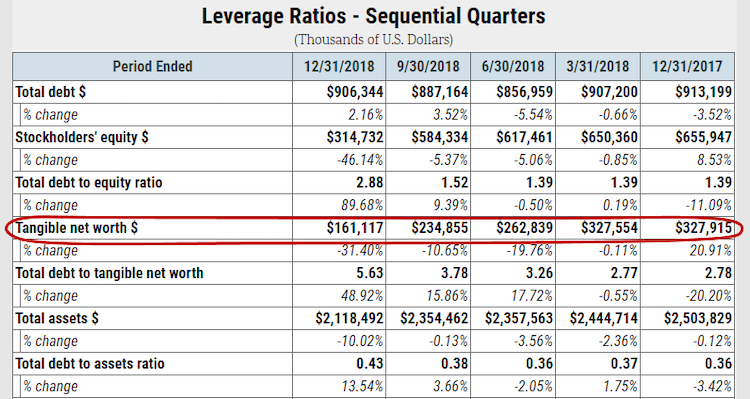The image size is (750, 399).
Task: Click the Tangible net worth $ row label
Action: point(77,228)
